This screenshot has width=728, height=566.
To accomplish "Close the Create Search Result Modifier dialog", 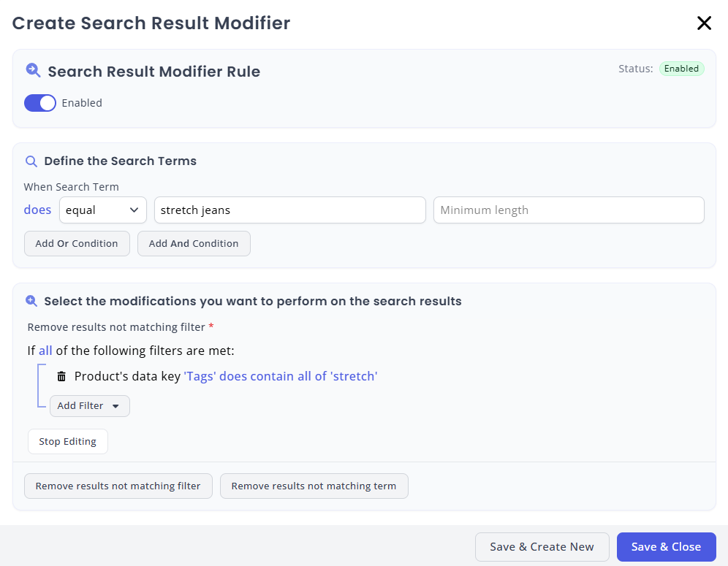I will coord(704,23).
